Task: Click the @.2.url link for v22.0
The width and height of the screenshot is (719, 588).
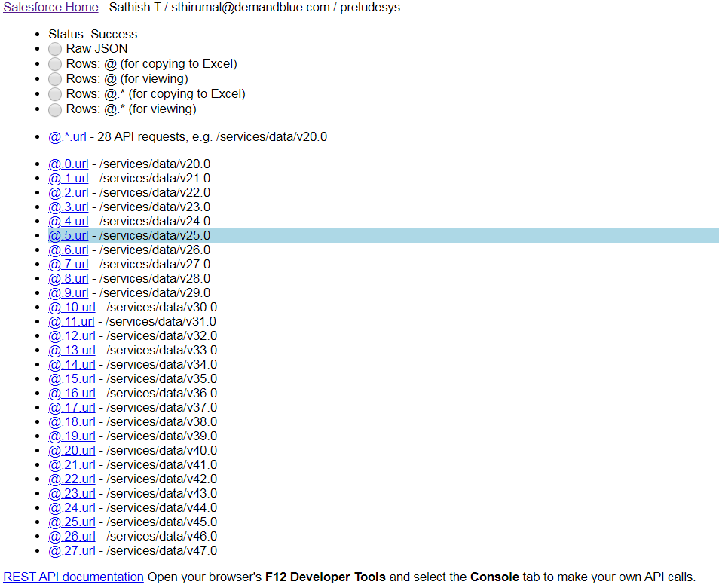Action: click(x=68, y=193)
